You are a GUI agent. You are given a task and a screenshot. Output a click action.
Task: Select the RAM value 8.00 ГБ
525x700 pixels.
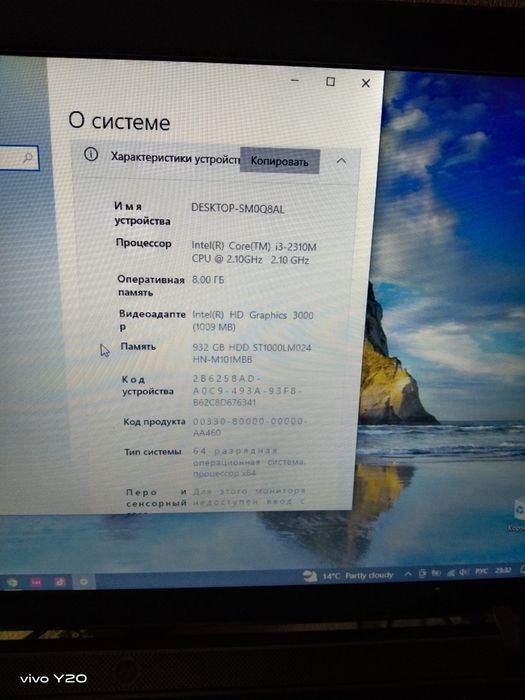(208, 279)
